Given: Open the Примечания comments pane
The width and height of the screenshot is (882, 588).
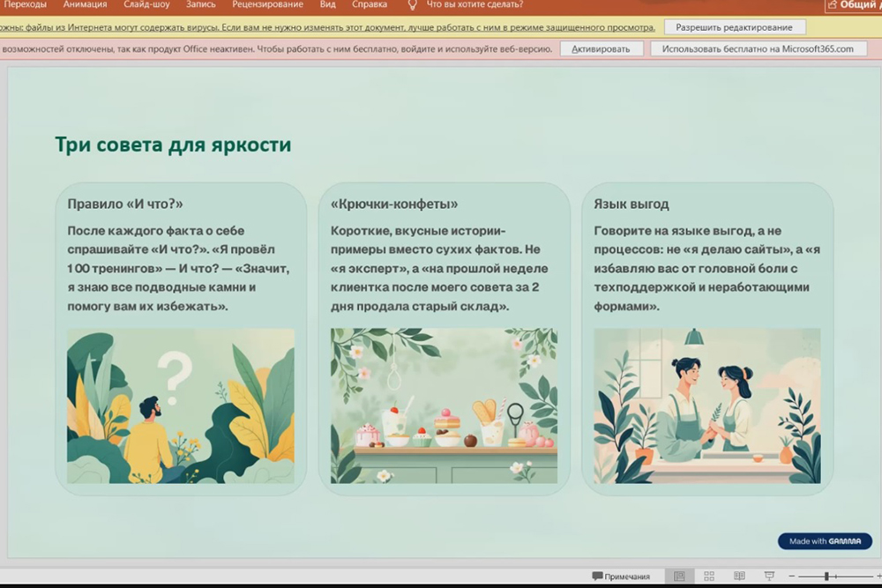Looking at the screenshot, I should 621,577.
